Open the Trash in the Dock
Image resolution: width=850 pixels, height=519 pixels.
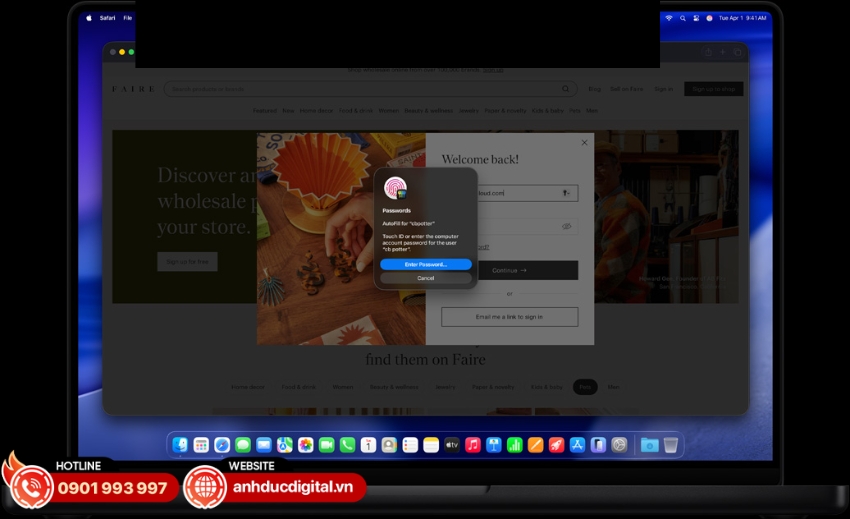671,445
